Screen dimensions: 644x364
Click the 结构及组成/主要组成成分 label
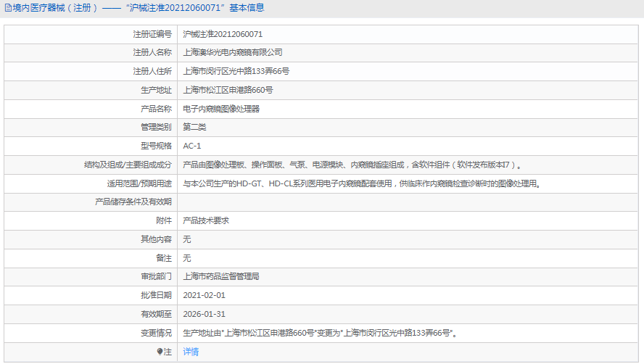[x=128, y=165]
